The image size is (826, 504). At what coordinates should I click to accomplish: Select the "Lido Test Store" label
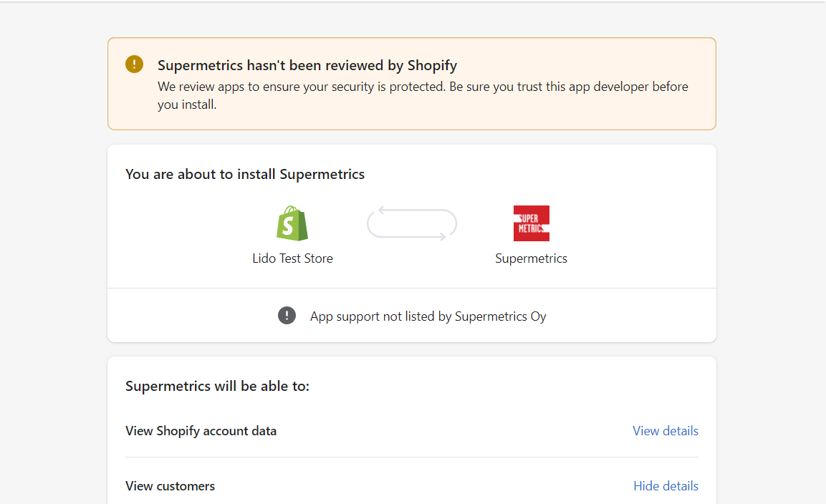tap(292, 258)
